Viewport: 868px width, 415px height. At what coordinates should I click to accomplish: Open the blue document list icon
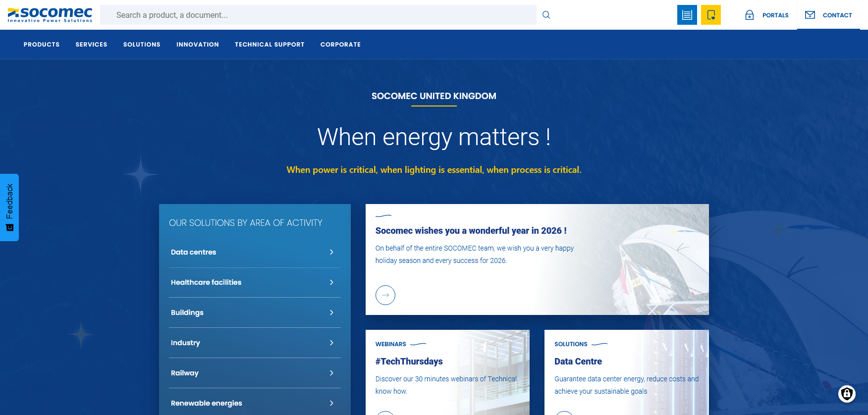687,15
